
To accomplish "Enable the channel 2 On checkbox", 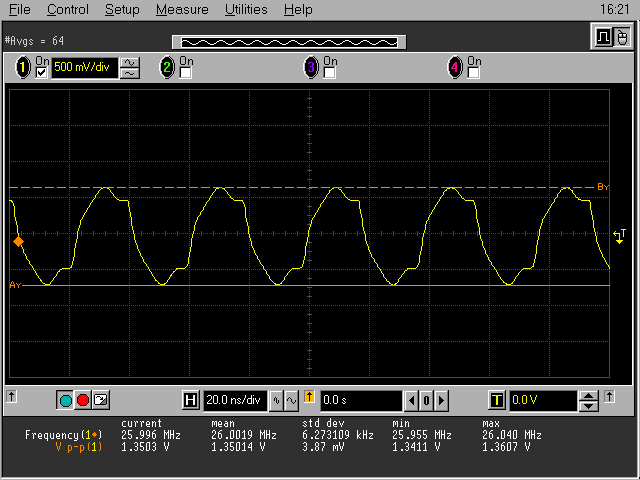I will click(x=186, y=73).
